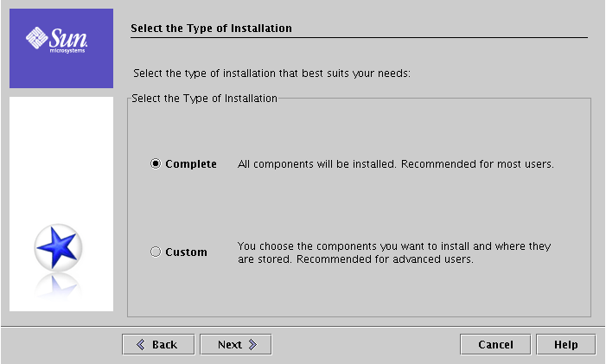The height and width of the screenshot is (364, 606).
Task: Click the blue star product icon
Action: pos(58,247)
